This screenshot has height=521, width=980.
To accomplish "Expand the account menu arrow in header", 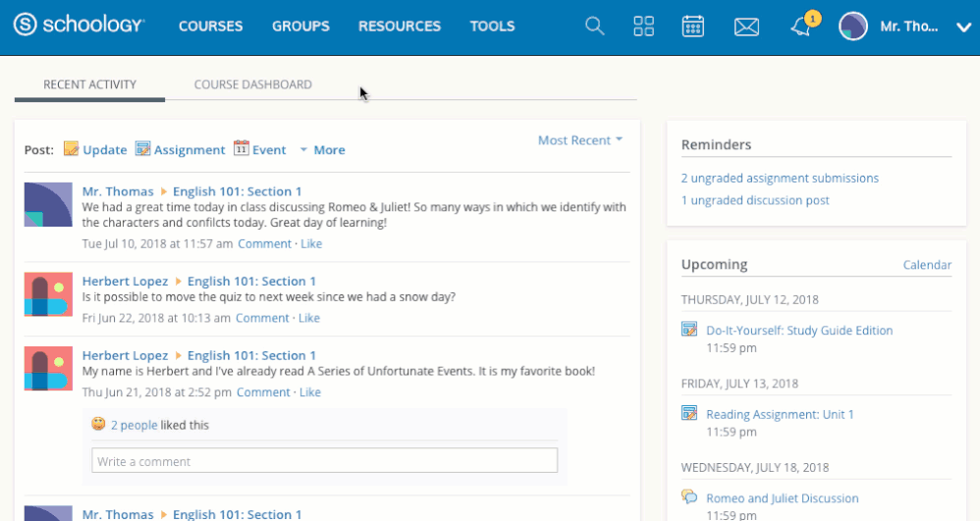I will [x=963, y=26].
